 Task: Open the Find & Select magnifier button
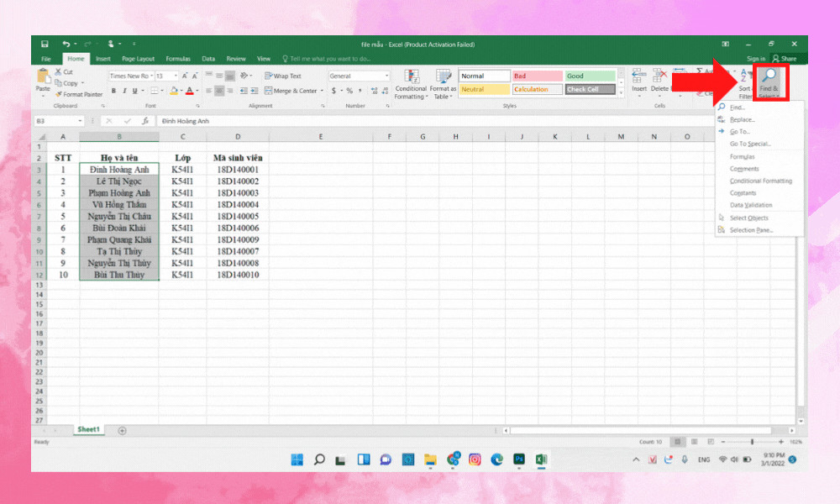[769, 81]
